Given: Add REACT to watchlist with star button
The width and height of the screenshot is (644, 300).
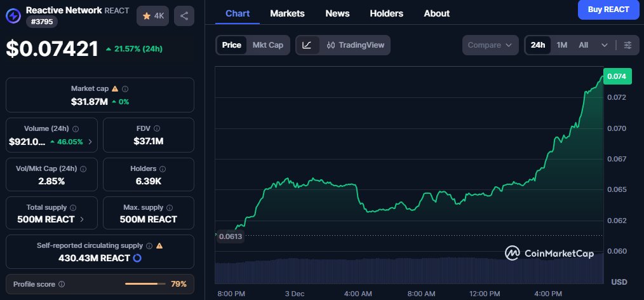Looking at the screenshot, I should tap(152, 16).
